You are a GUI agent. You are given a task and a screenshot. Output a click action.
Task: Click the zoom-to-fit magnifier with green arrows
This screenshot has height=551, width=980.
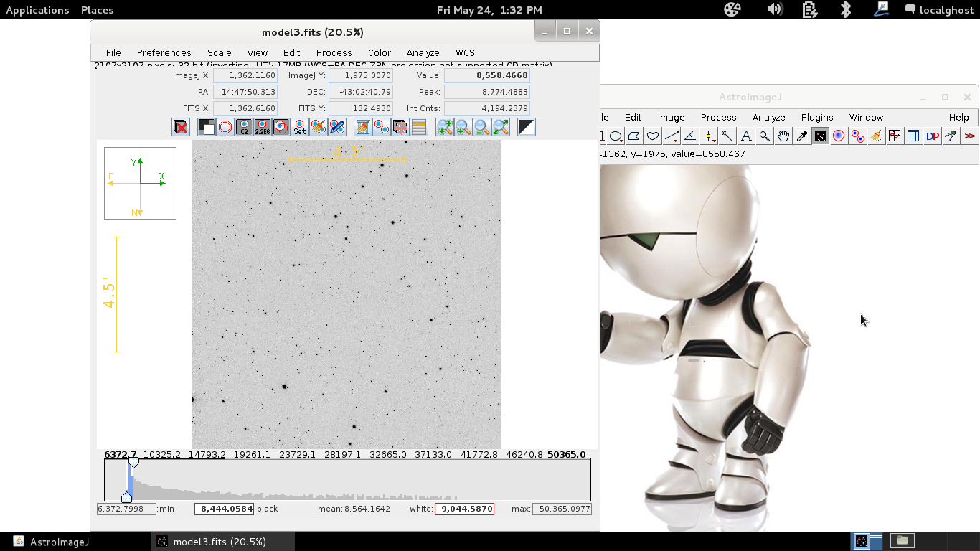point(501,127)
